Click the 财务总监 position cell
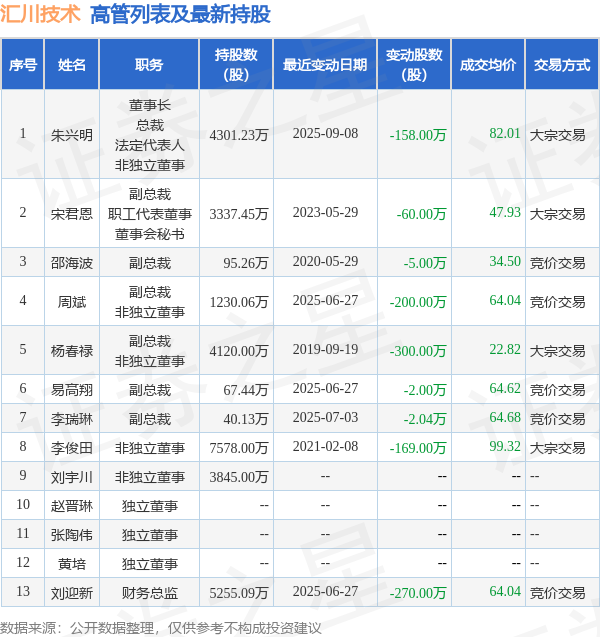This screenshot has width=600, height=637. (149, 593)
